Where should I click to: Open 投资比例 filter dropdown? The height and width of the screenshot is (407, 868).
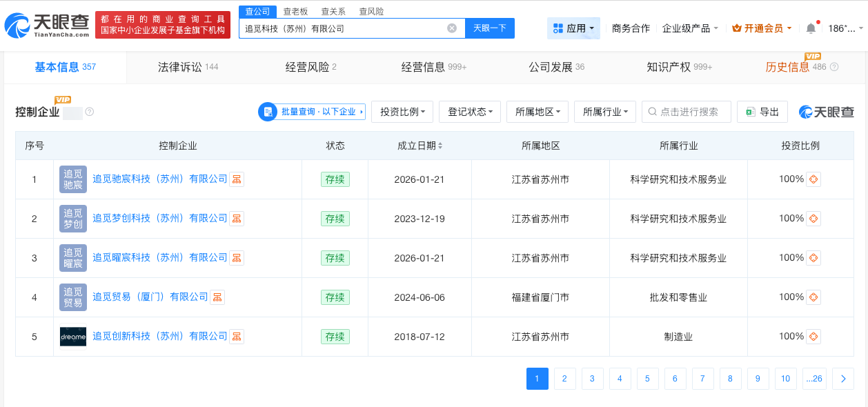[x=402, y=112]
